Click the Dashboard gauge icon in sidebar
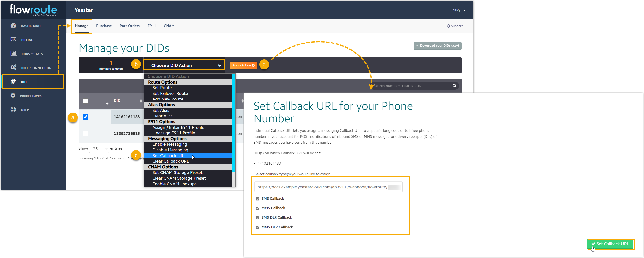The width and height of the screenshot is (644, 258). click(13, 26)
